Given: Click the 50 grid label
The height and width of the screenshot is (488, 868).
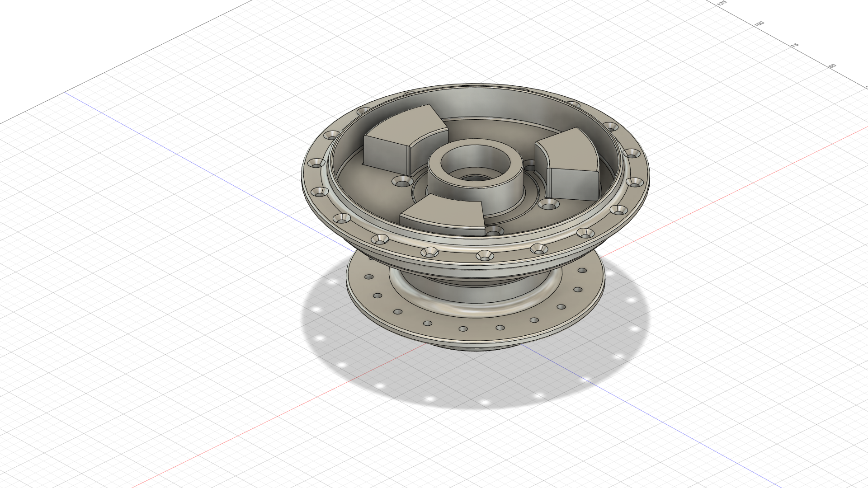Looking at the screenshot, I should tap(832, 66).
